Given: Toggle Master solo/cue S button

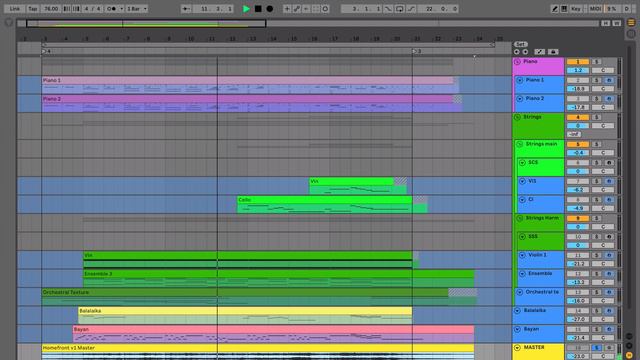Looking at the screenshot, I should pos(597,348).
